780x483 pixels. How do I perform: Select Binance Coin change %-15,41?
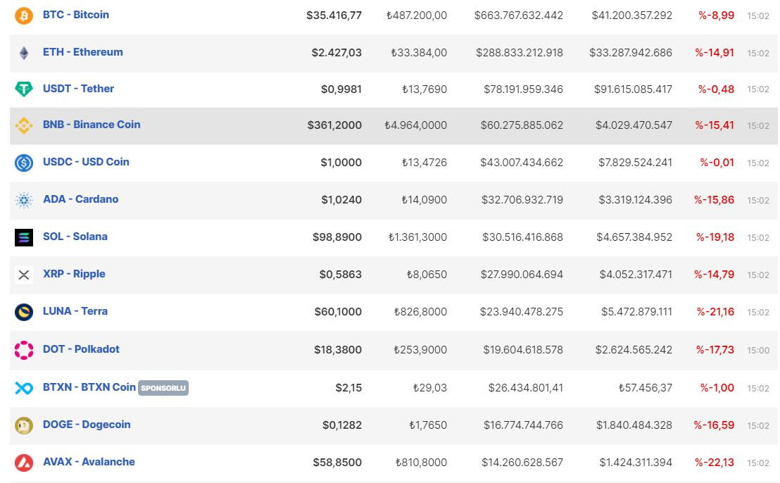pyautogui.click(x=714, y=125)
